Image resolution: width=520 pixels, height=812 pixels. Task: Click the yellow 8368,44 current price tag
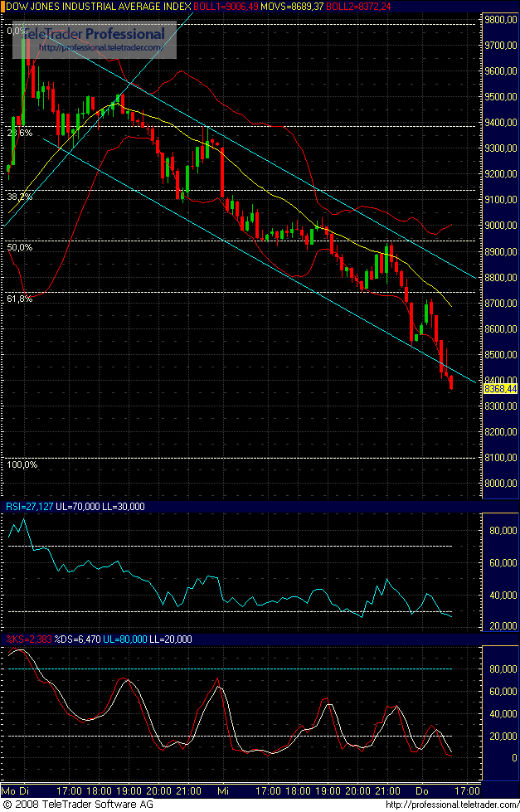(x=500, y=388)
